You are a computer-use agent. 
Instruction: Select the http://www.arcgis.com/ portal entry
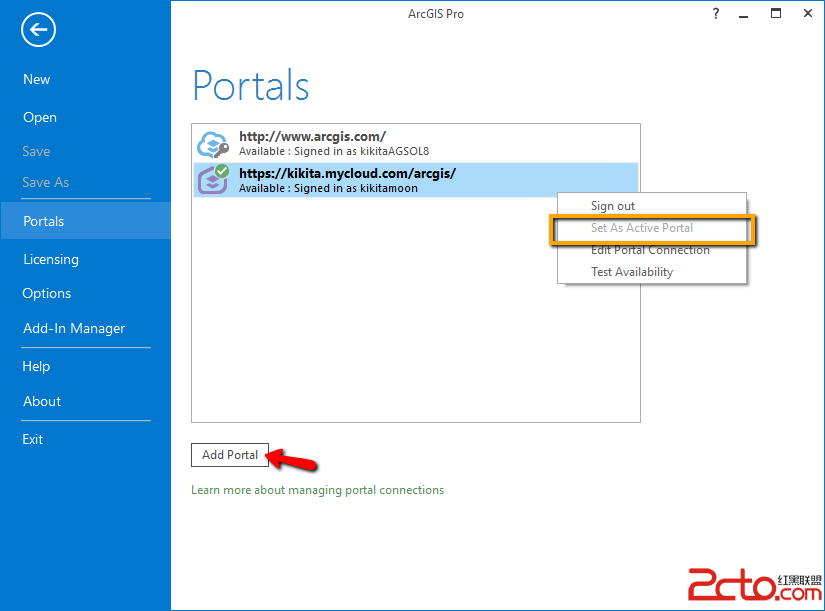point(416,144)
